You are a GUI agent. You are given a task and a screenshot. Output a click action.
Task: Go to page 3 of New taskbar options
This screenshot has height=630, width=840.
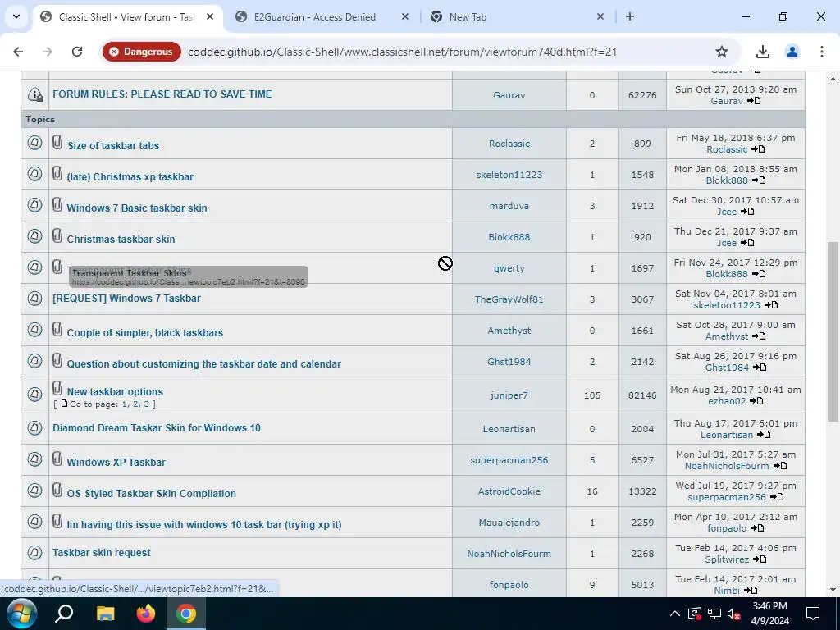(x=146, y=404)
